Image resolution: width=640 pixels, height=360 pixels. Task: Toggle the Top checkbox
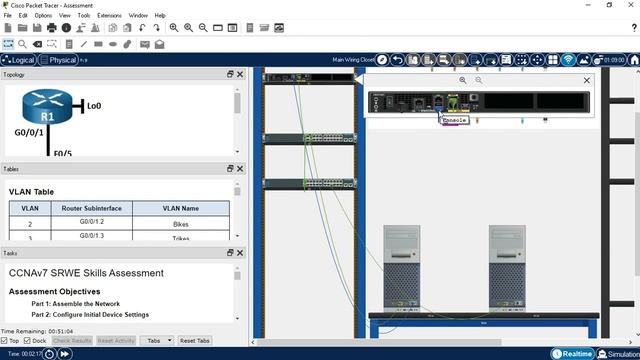pos(4,340)
